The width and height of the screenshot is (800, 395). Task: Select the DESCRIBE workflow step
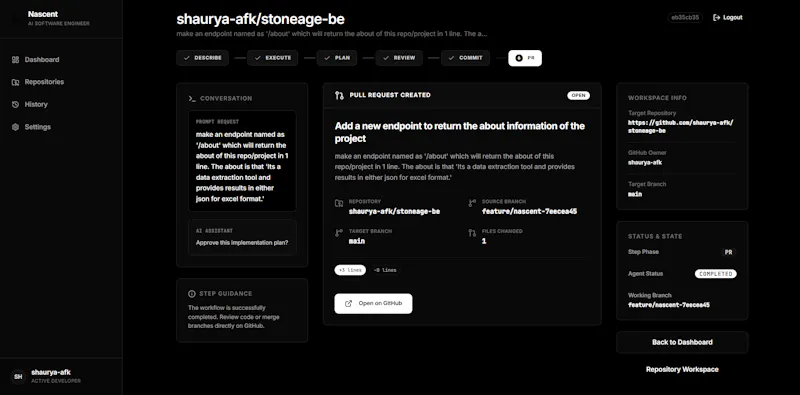pyautogui.click(x=203, y=58)
